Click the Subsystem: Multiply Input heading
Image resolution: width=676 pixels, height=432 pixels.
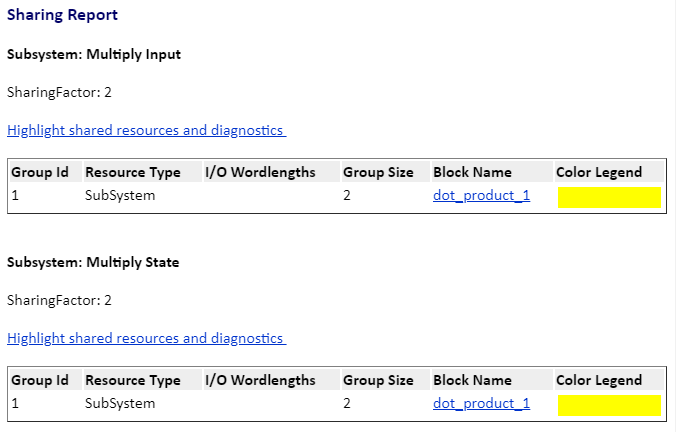(x=94, y=55)
